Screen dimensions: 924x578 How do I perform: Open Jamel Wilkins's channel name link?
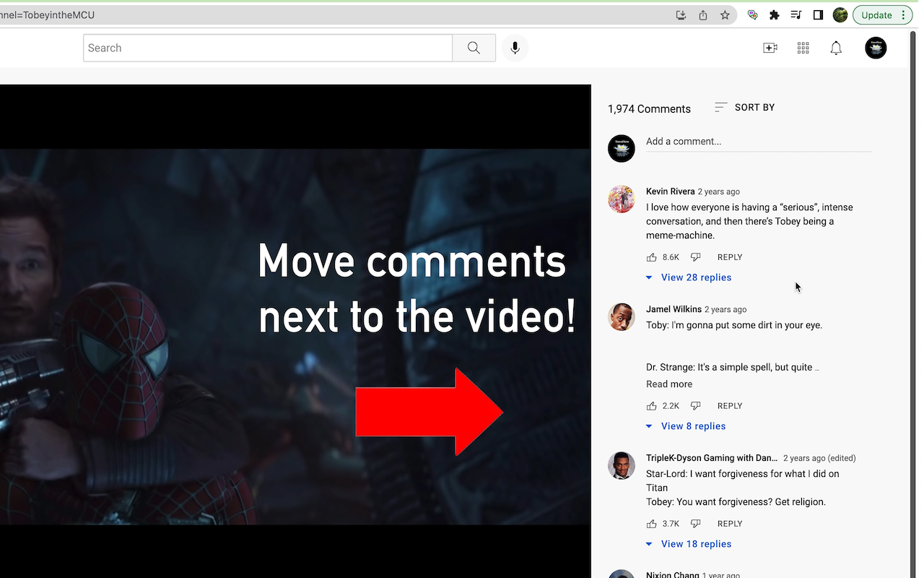click(674, 309)
